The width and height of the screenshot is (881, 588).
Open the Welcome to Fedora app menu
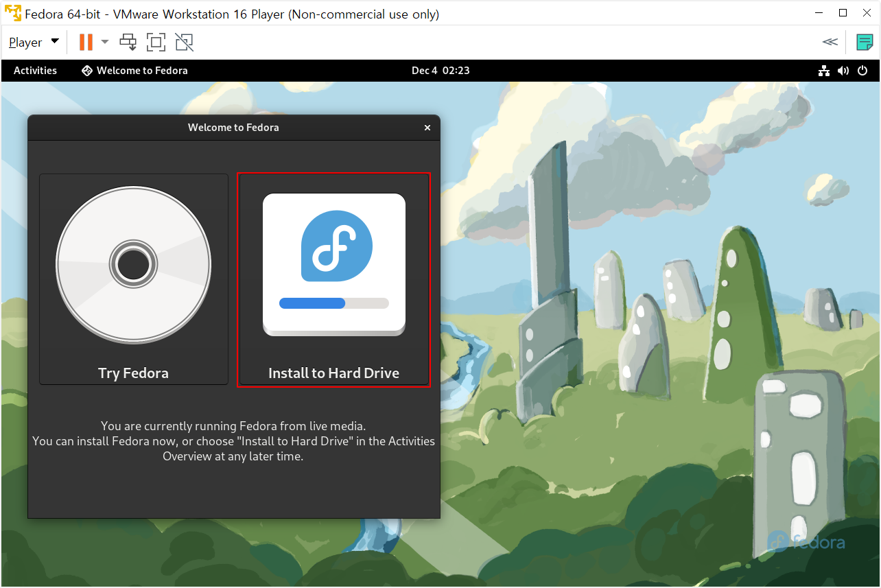[134, 71]
